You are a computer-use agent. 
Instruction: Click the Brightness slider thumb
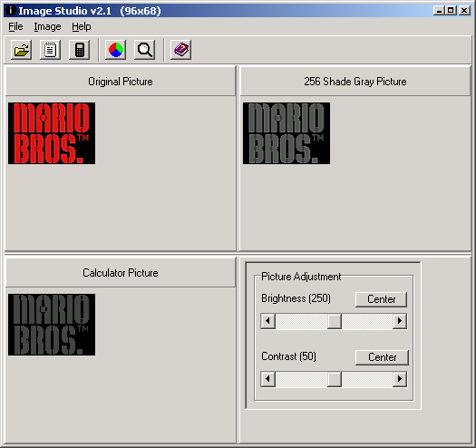coord(335,321)
